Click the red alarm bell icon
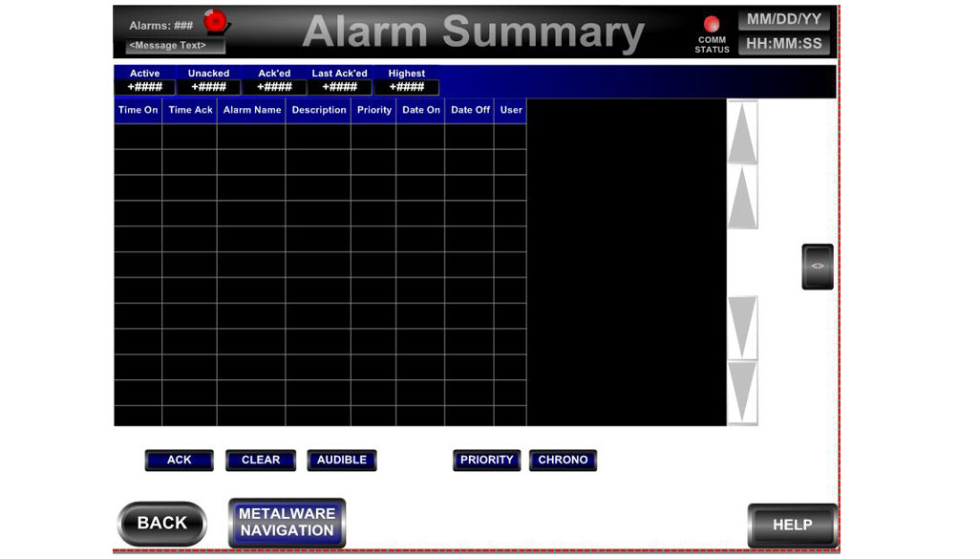Screen dimensions: 980x559 coord(217,22)
